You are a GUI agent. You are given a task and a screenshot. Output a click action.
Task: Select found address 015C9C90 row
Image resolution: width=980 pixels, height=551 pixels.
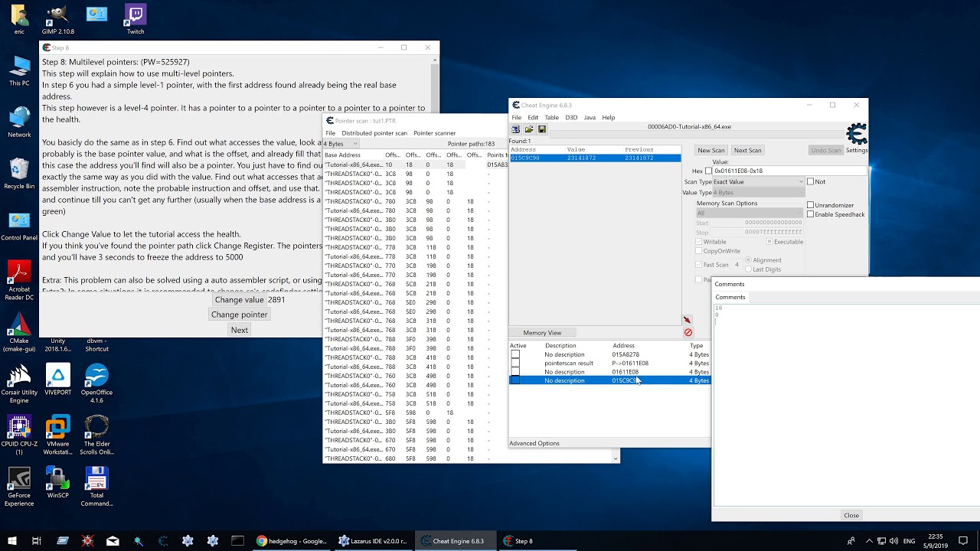click(x=595, y=158)
